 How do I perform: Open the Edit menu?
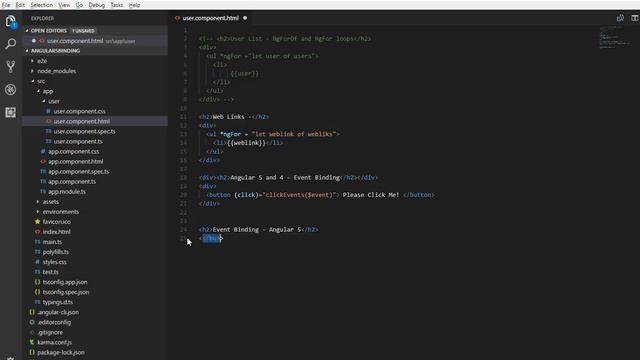(x=20, y=5)
